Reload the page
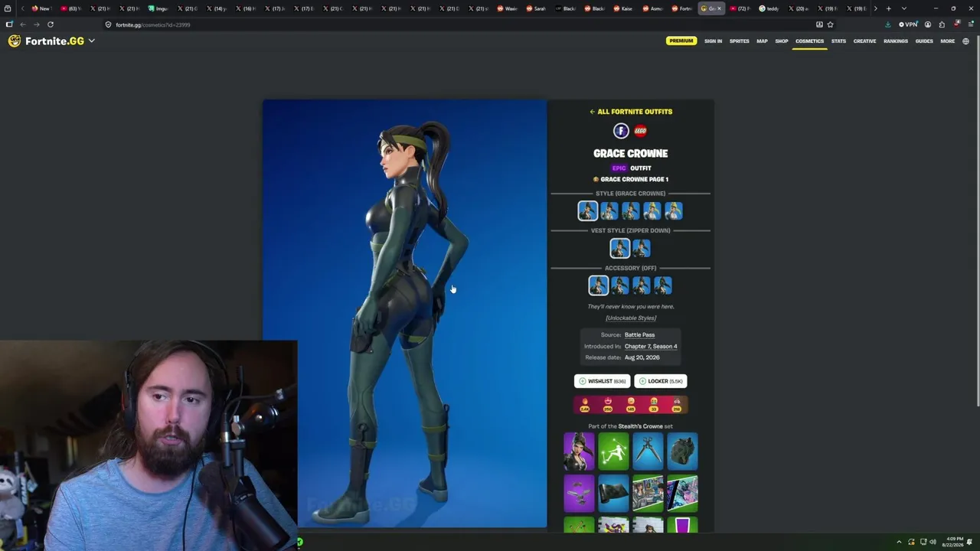Viewport: 980px width, 551px height. [x=51, y=24]
